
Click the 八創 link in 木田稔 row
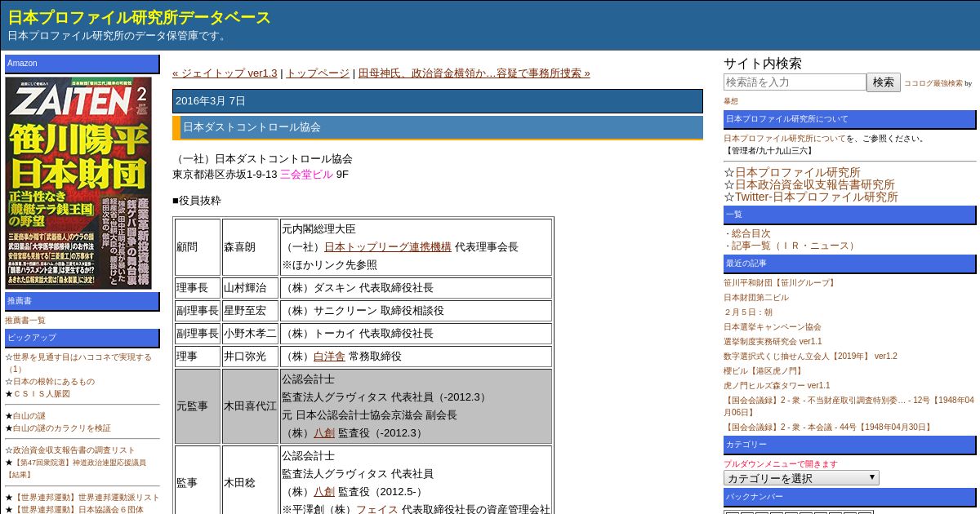pos(324,491)
